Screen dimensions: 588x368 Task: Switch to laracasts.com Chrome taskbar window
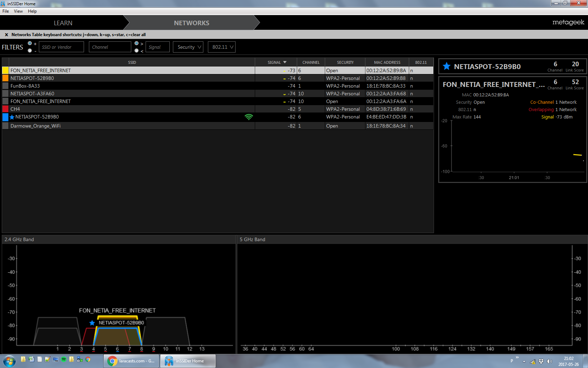point(131,361)
